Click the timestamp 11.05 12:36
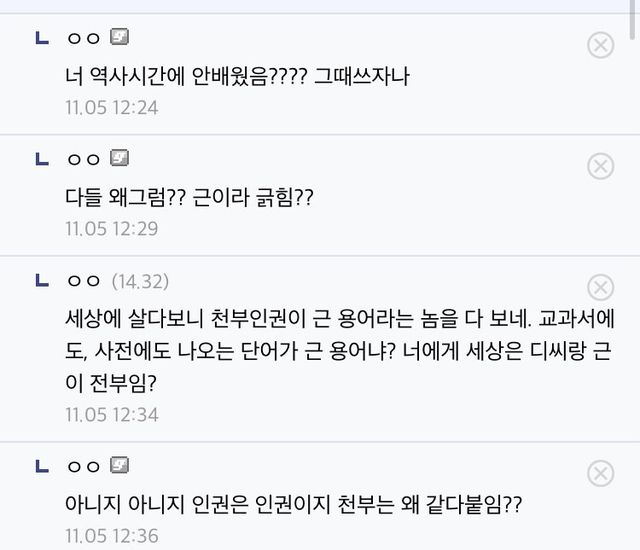Image resolution: width=640 pixels, height=550 pixels. pos(112,536)
